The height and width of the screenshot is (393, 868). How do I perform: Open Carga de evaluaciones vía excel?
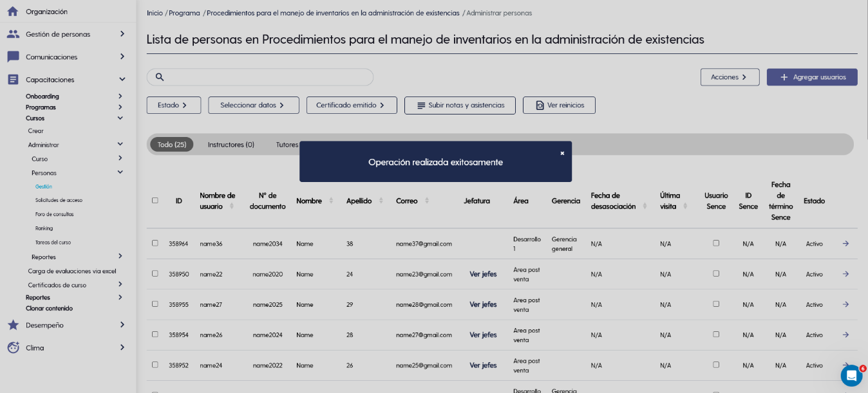(72, 271)
